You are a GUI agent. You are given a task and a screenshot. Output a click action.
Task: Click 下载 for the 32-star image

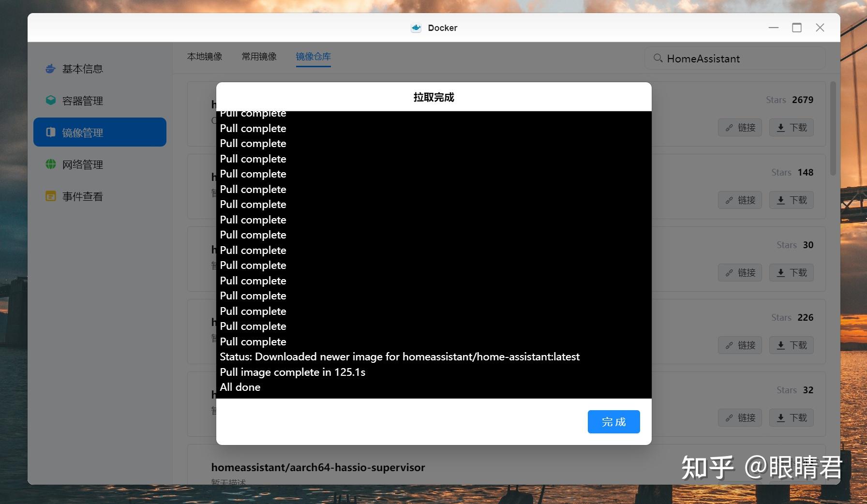click(791, 417)
